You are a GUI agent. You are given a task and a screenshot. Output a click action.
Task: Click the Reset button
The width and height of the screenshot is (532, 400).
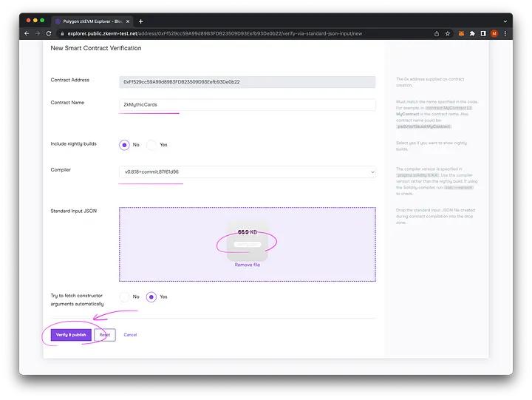(105, 335)
